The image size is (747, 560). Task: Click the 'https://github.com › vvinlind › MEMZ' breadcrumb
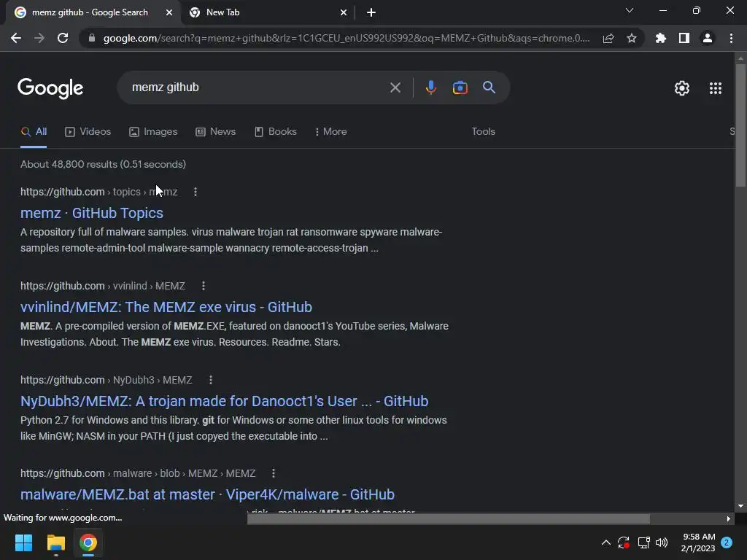coord(102,286)
